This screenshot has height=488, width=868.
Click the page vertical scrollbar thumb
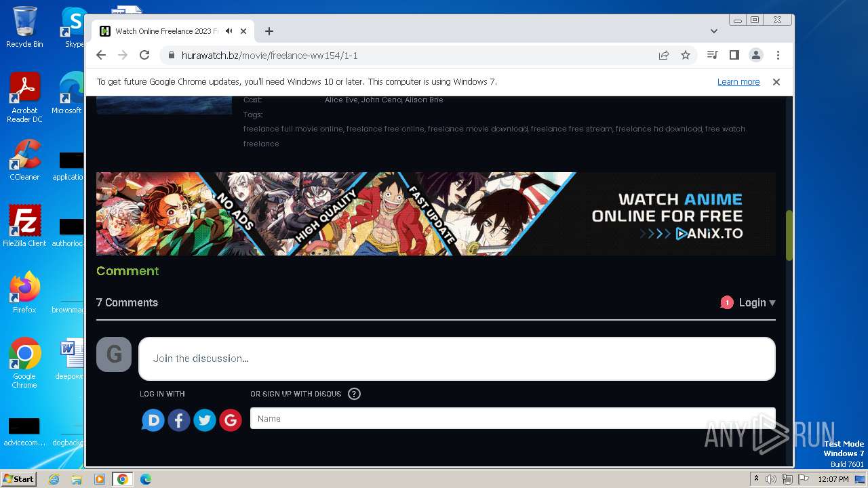789,236
